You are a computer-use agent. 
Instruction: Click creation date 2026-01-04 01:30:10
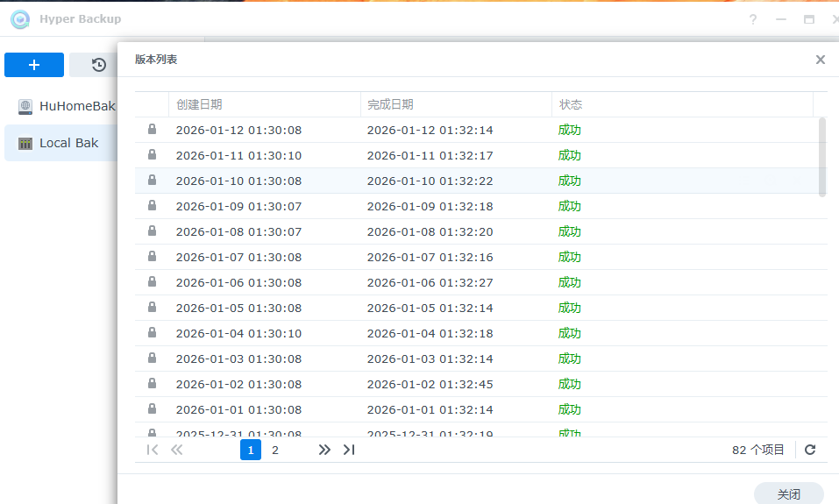tap(238, 333)
